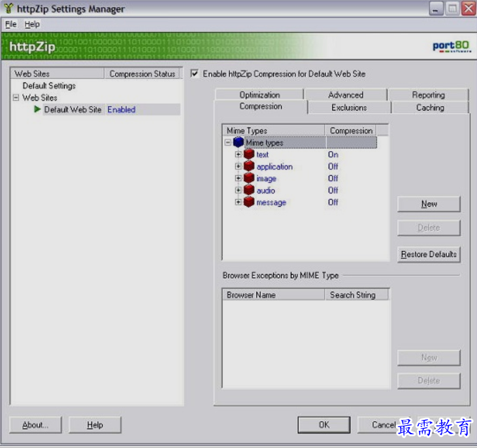The width and height of the screenshot is (477, 448).
Task: Click the Cancel button
Action: (x=384, y=424)
